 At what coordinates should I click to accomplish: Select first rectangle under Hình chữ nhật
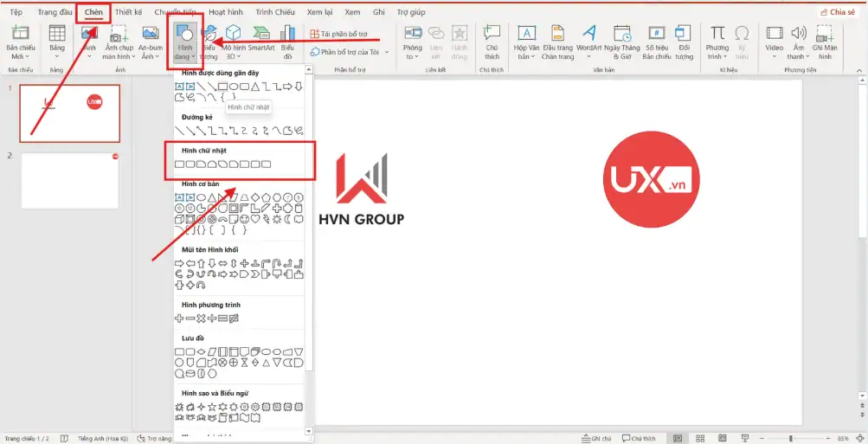[x=179, y=164]
